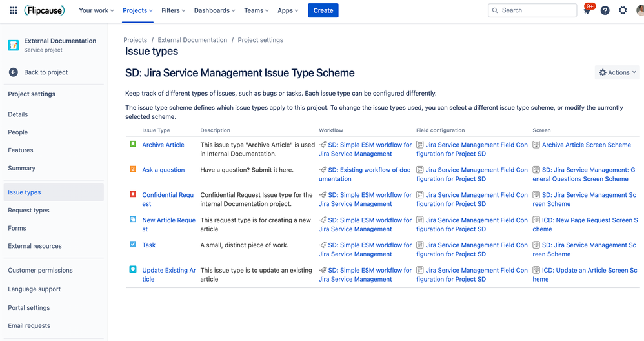Click Project settings in the breadcrumb

tap(261, 40)
